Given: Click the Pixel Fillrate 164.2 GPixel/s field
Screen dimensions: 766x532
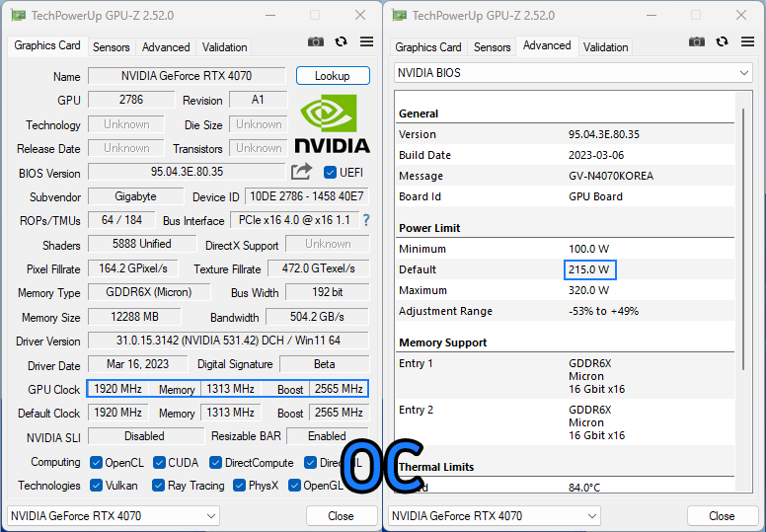Looking at the screenshot, I should 133,268.
